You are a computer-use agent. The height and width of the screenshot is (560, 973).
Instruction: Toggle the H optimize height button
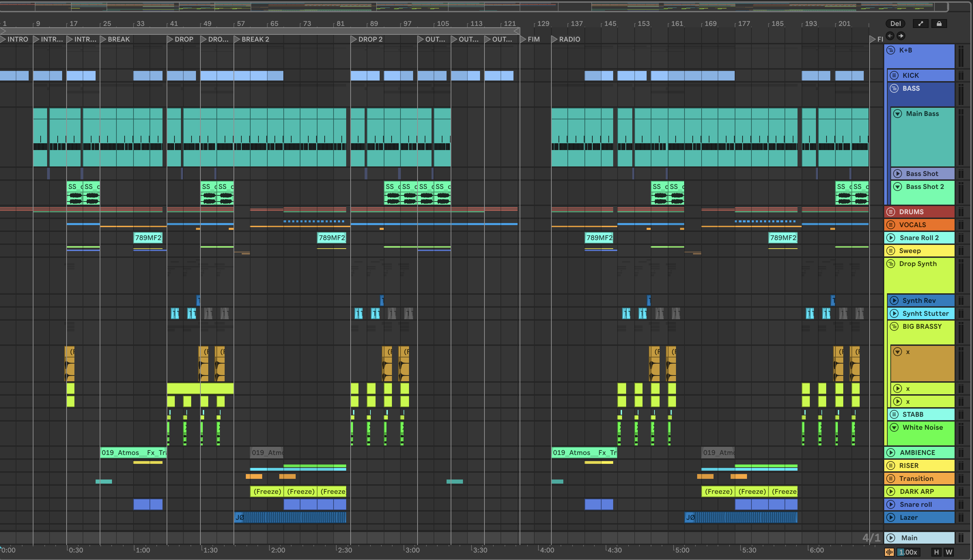point(936,552)
